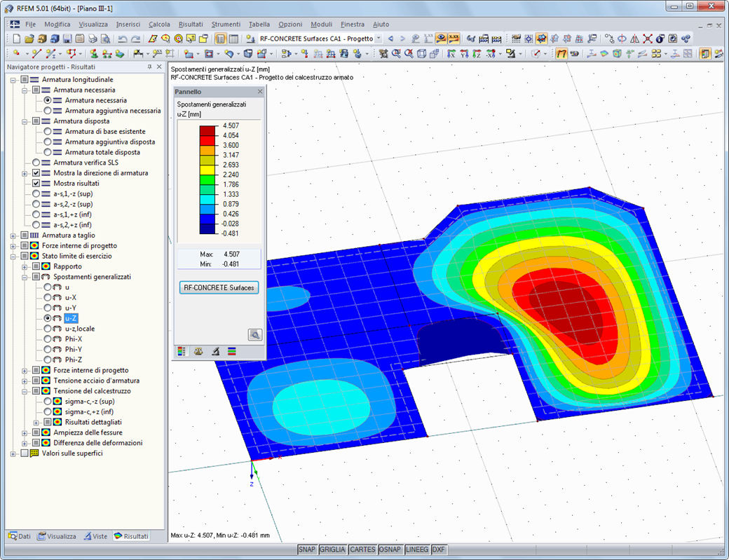Open the color scale panel options icon
This screenshot has height=560, width=729.
coord(181,350)
